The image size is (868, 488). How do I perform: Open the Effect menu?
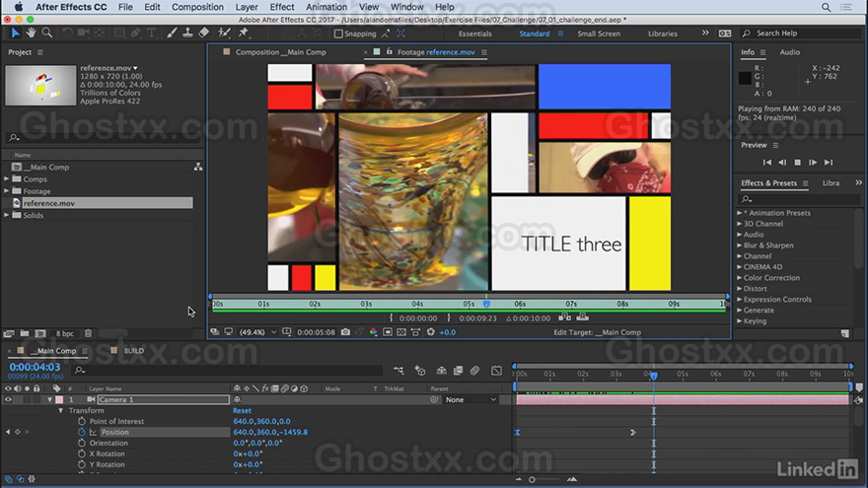pyautogui.click(x=282, y=7)
